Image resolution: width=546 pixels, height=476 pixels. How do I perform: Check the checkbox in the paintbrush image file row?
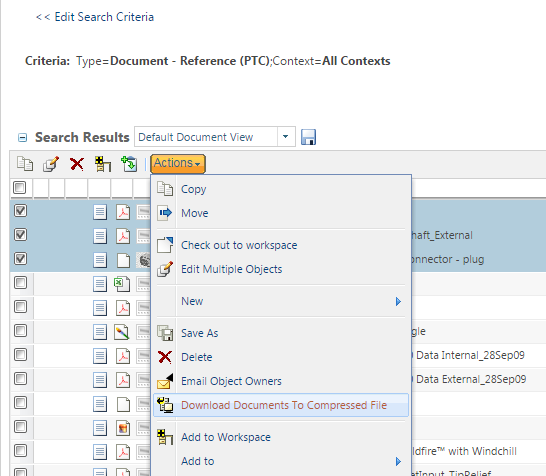(21, 330)
